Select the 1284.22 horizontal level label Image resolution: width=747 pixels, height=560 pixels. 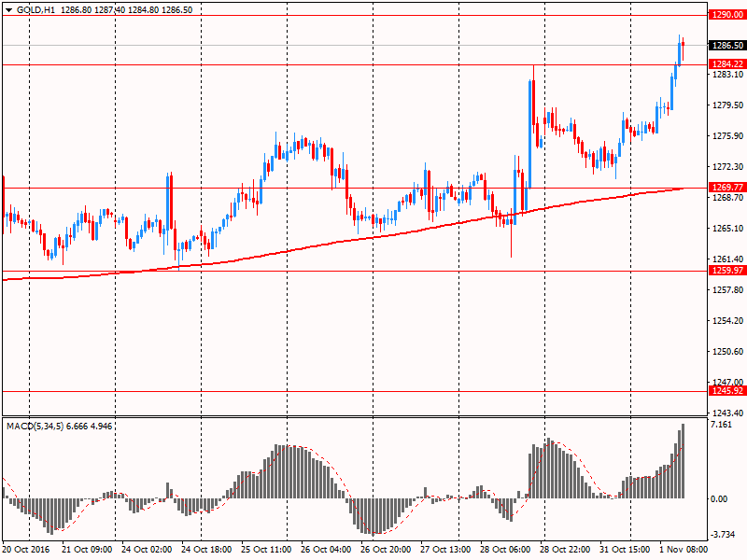pyautogui.click(x=727, y=63)
